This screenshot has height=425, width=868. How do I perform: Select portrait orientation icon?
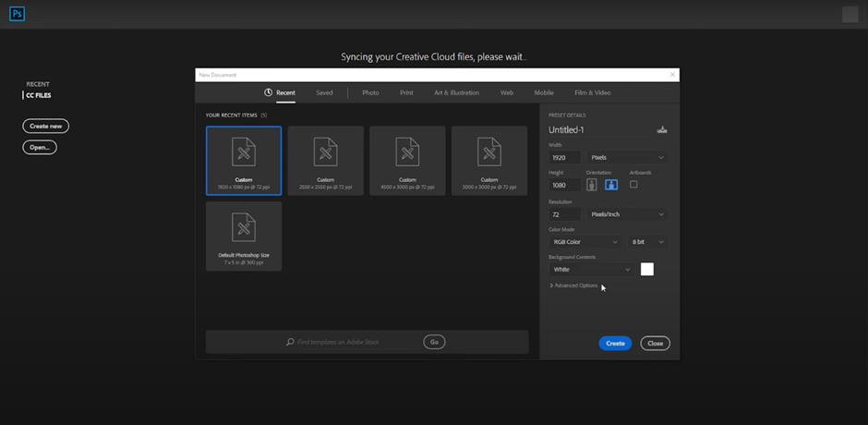(592, 185)
